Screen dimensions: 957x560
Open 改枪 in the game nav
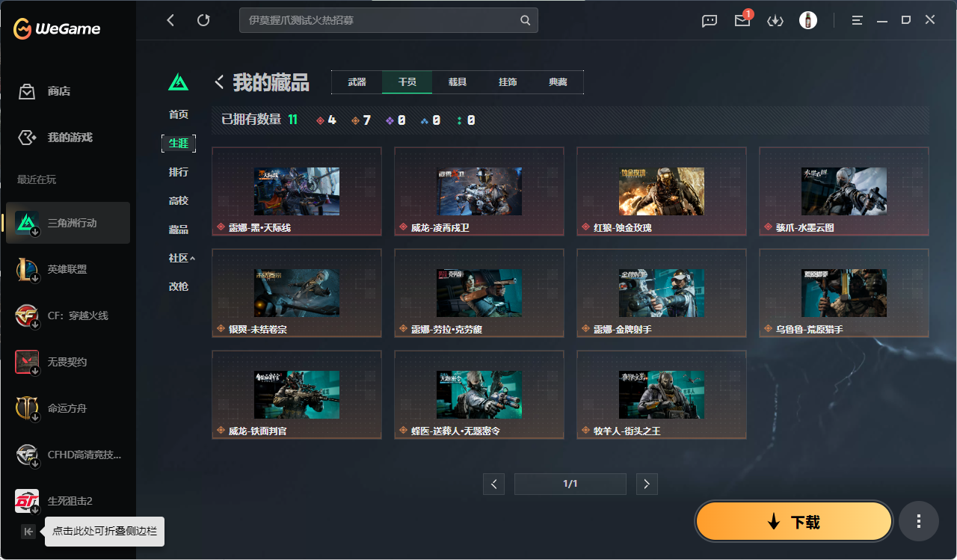(179, 286)
